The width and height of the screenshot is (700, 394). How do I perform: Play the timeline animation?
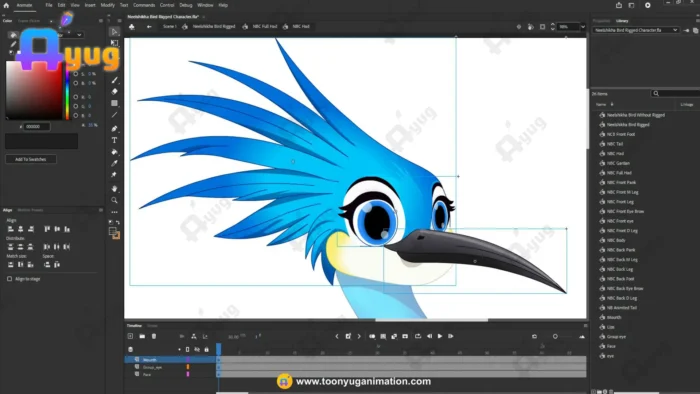(440, 336)
